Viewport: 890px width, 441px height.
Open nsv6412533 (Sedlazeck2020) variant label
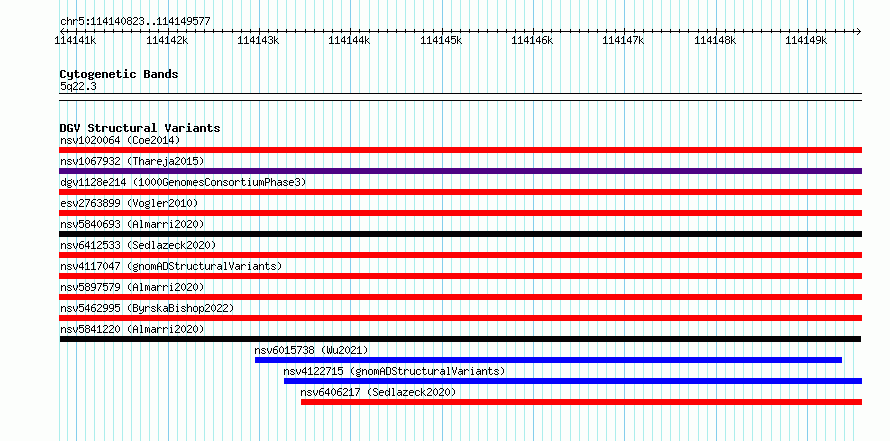tap(138, 245)
